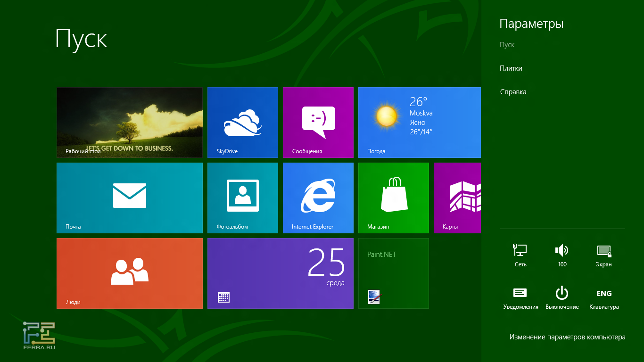Open the volume control showing 100
The width and height of the screenshot is (644, 362).
[562, 255]
